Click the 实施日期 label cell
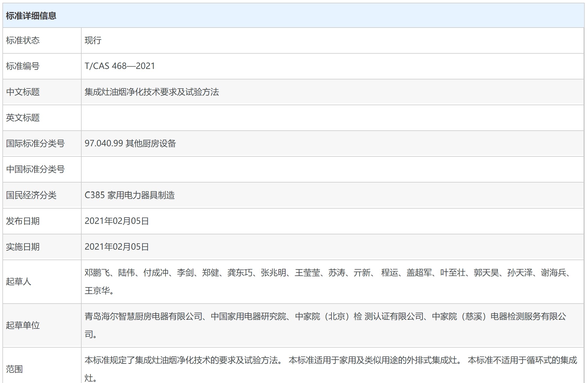This screenshot has height=383, width=588. pyautogui.click(x=23, y=247)
